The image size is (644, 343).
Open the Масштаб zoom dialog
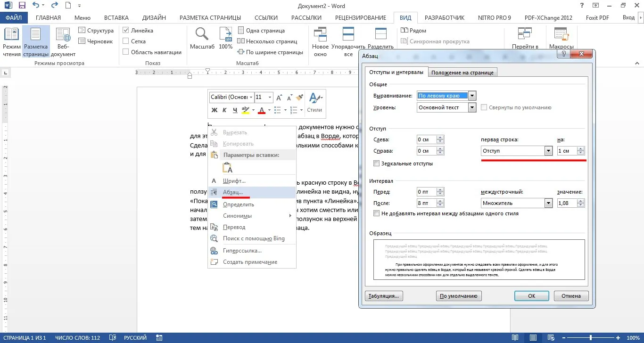tap(202, 39)
